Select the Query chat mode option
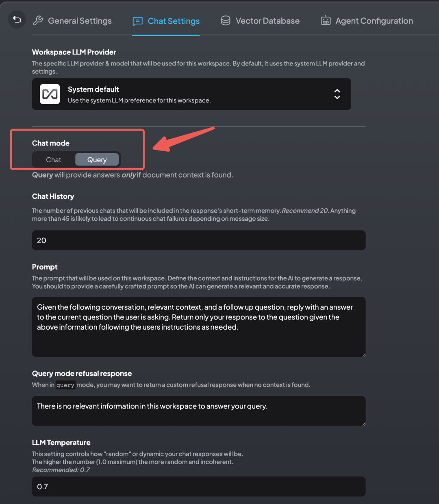The height and width of the screenshot is (504, 439). pos(97,160)
